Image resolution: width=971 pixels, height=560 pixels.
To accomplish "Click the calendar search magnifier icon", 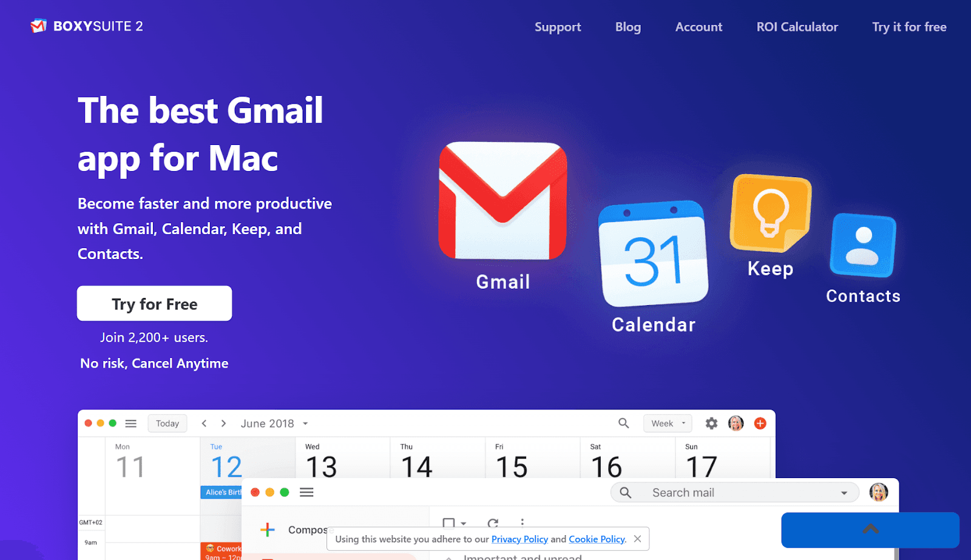I will [x=623, y=423].
